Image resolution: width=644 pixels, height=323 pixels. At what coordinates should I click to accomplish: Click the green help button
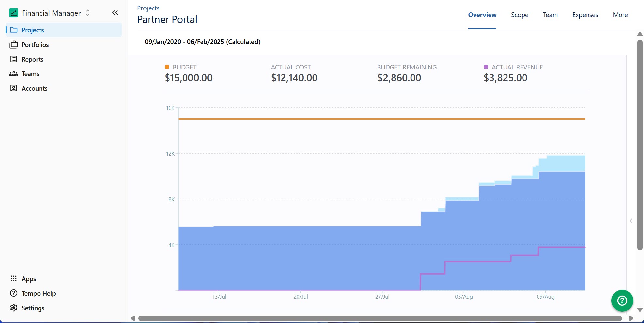pyautogui.click(x=622, y=300)
